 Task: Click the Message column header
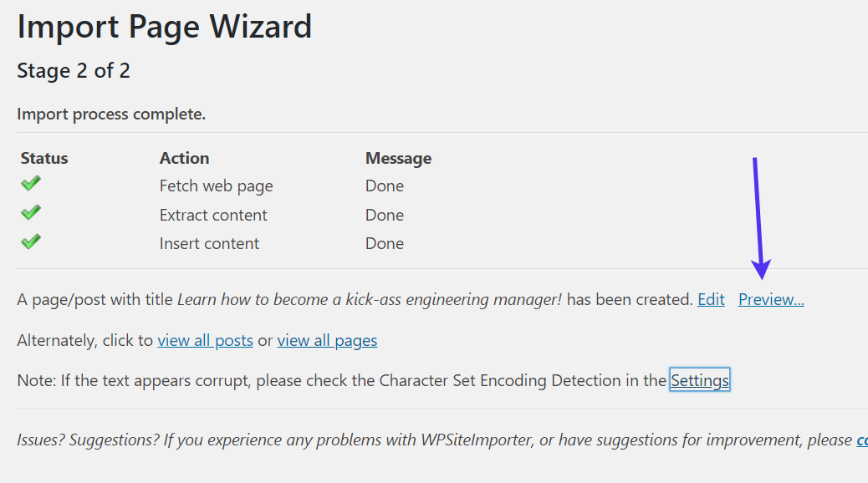coord(398,158)
